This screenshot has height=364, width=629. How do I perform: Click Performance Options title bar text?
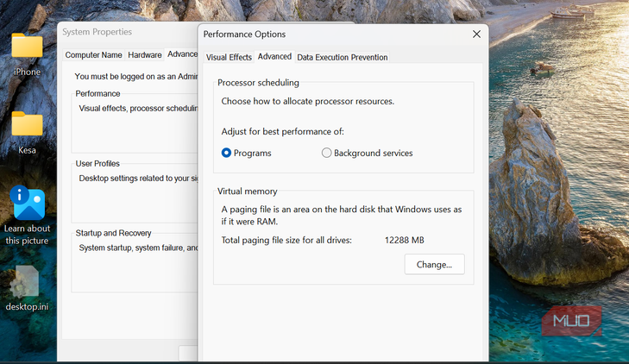pos(244,35)
